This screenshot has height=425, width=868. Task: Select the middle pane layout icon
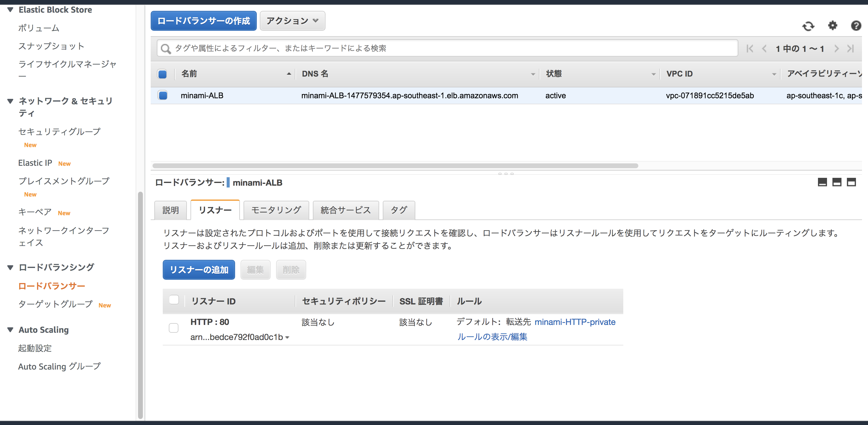coord(837,182)
